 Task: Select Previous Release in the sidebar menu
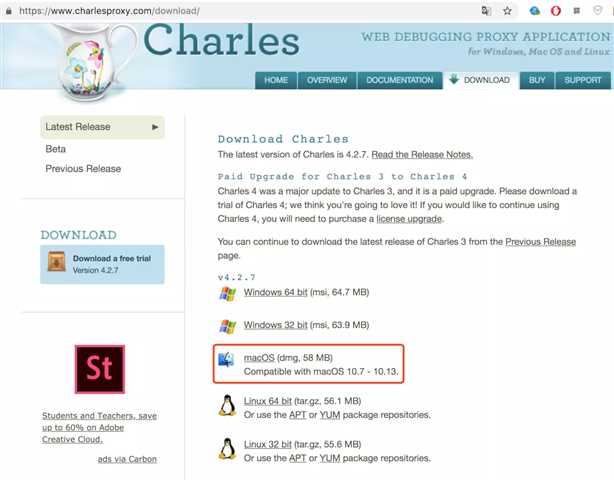click(x=83, y=169)
